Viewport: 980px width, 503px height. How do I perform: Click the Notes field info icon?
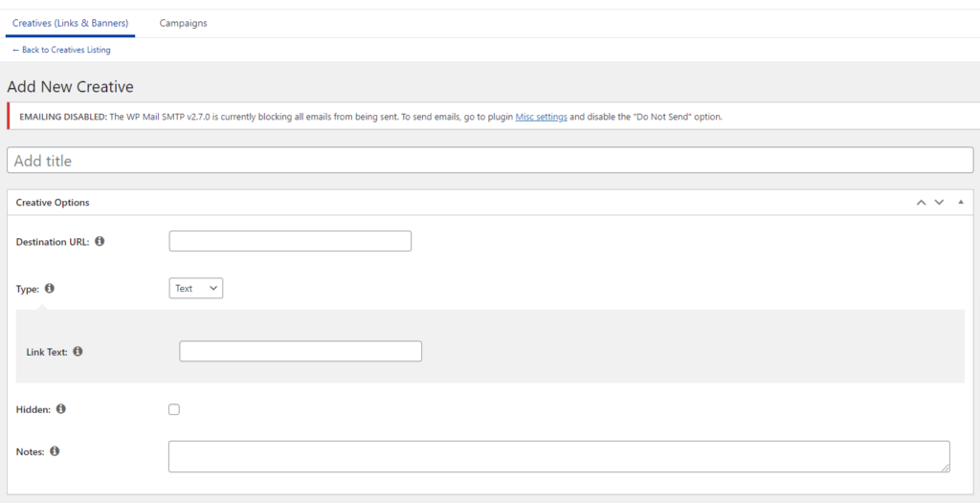(55, 451)
